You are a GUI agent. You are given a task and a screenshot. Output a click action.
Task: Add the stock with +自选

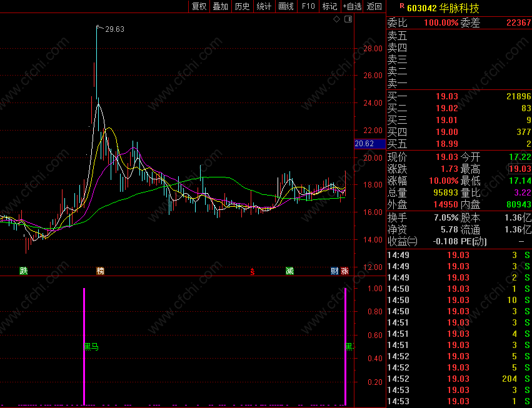352,6
